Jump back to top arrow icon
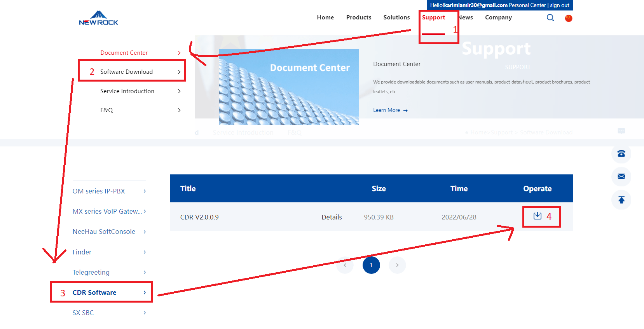Viewport: 644px width, 329px height. tap(621, 200)
